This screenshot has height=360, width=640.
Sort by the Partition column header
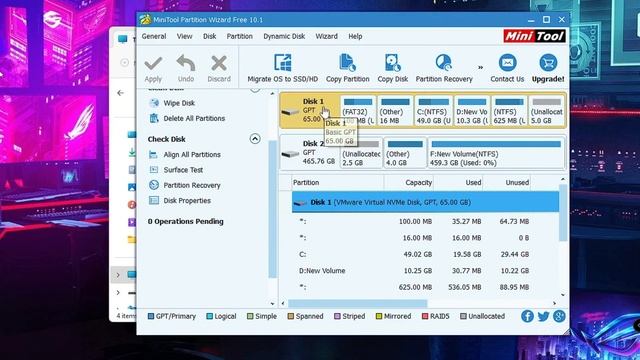pos(338,182)
